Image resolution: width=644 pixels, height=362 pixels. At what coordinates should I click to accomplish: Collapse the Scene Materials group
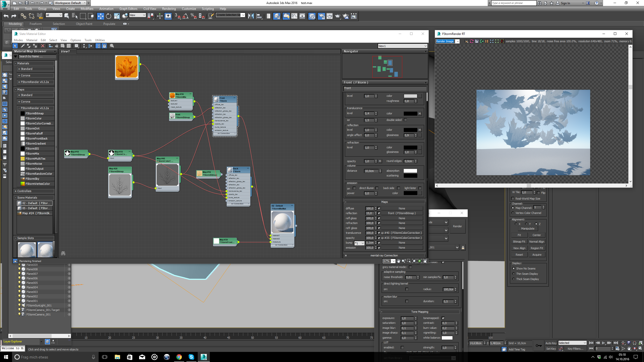pyautogui.click(x=34, y=198)
